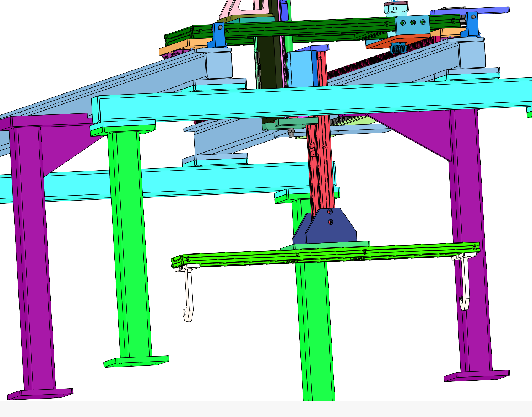Select the blue-violet plate at top right
The image size is (532, 417).
coord(469,11)
